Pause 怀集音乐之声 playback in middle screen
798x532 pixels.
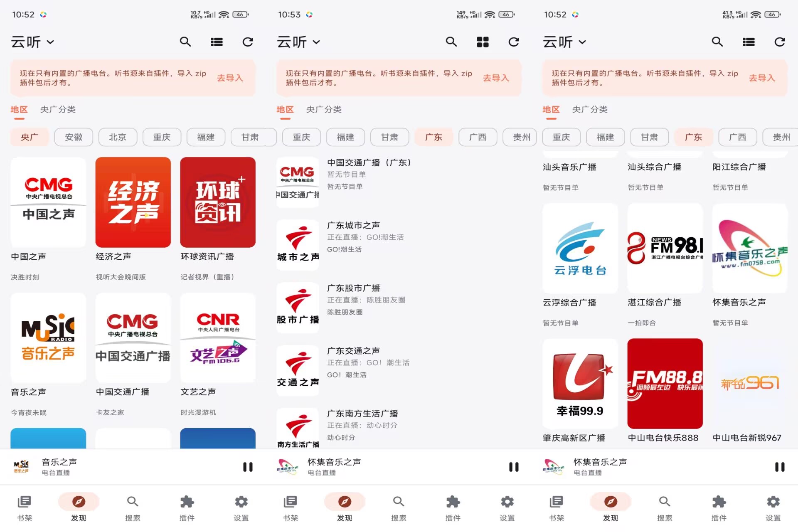point(514,467)
